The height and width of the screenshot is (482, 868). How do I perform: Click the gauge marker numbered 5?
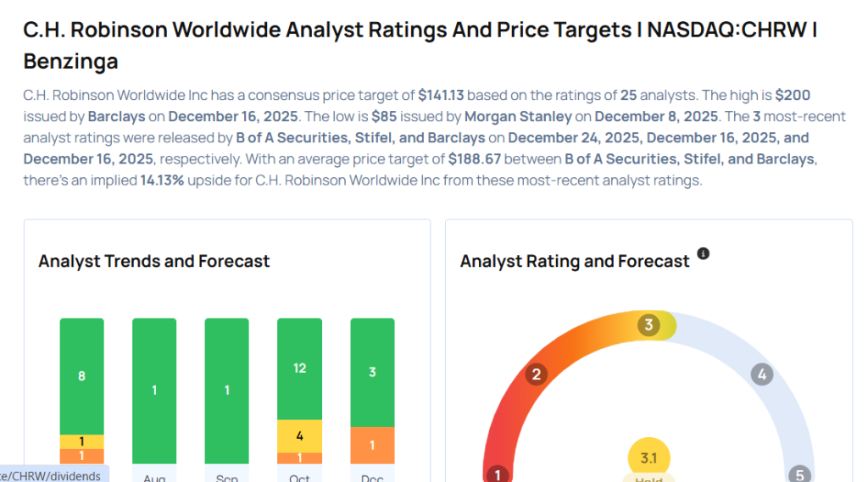(x=798, y=475)
